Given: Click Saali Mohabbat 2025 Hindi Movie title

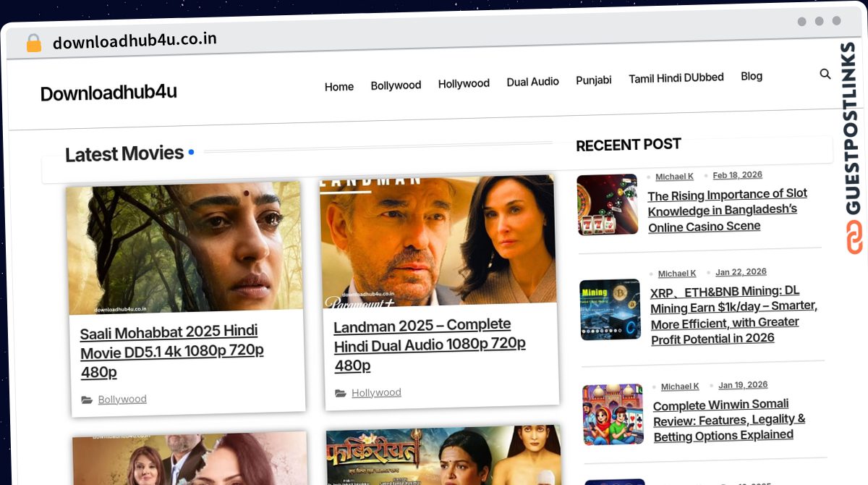Looking at the screenshot, I should (x=172, y=352).
